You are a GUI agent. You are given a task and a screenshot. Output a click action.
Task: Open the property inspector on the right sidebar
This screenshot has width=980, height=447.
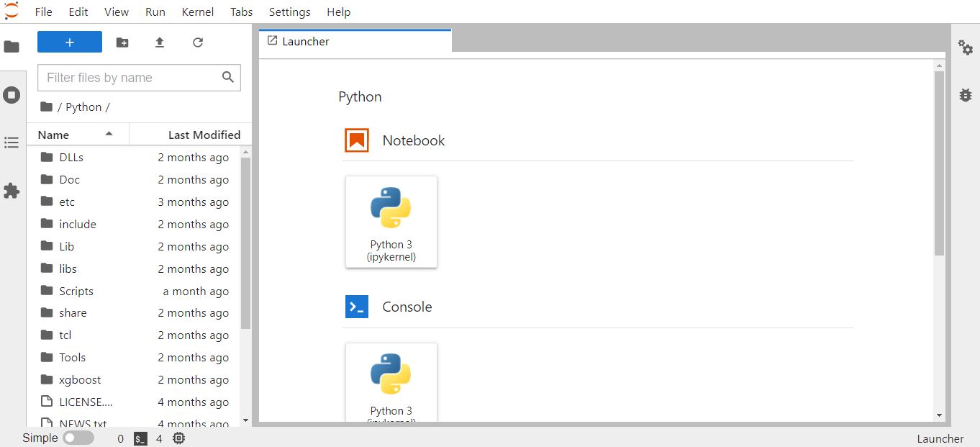pos(965,48)
